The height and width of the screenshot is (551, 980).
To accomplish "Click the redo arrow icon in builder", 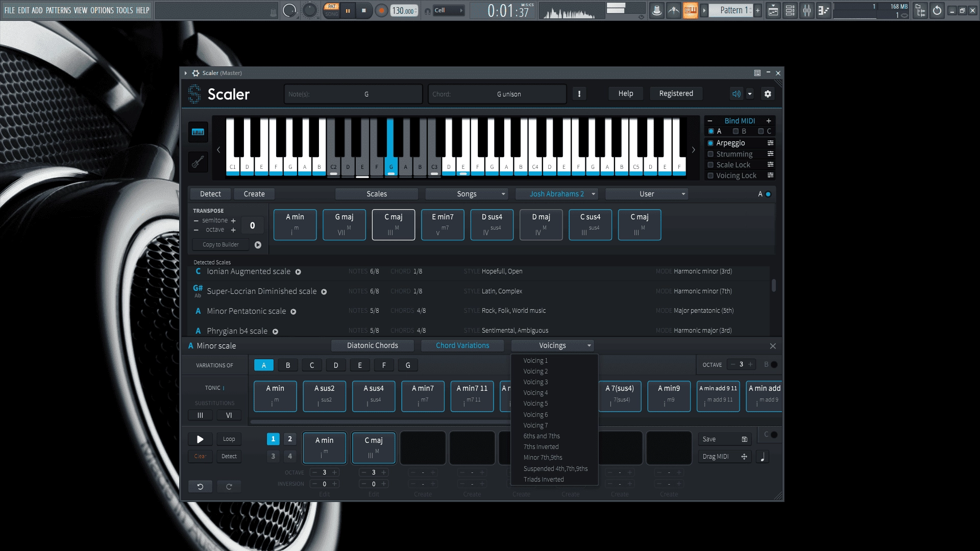I will click(229, 487).
